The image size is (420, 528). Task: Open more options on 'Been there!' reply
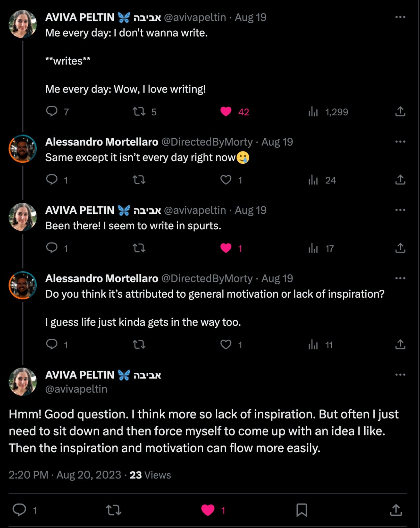(x=400, y=210)
